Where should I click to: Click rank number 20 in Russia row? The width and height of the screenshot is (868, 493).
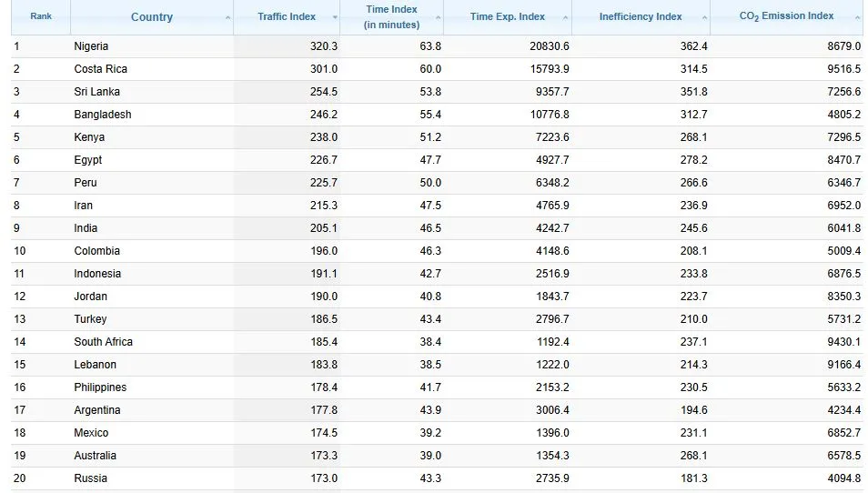(20, 478)
